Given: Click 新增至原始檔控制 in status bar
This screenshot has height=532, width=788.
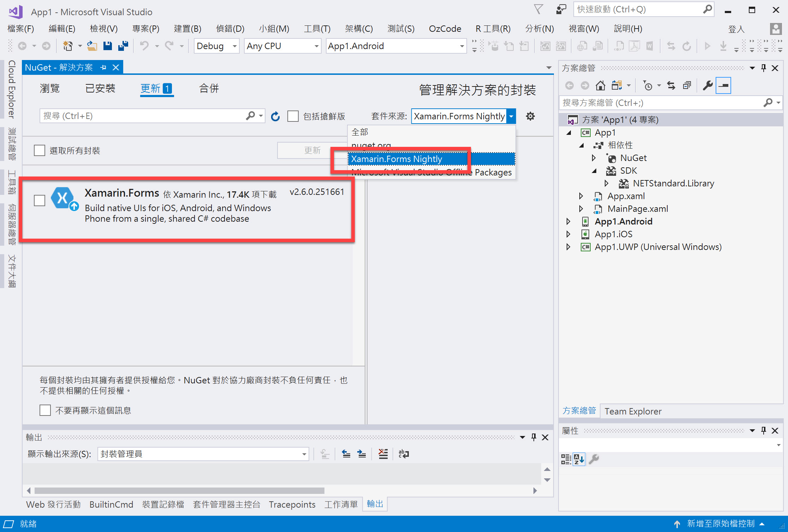Looking at the screenshot, I should pyautogui.click(x=721, y=524).
